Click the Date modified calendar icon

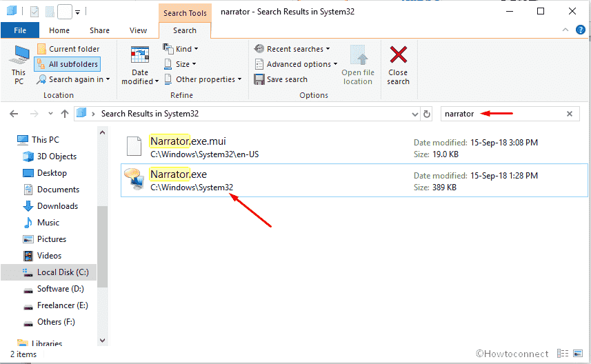click(140, 55)
